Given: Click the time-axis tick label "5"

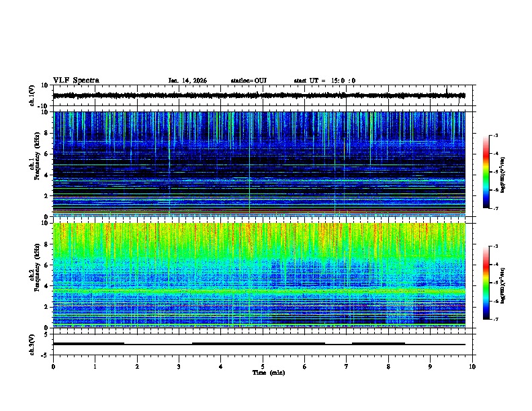Looking at the screenshot, I should tap(263, 367).
